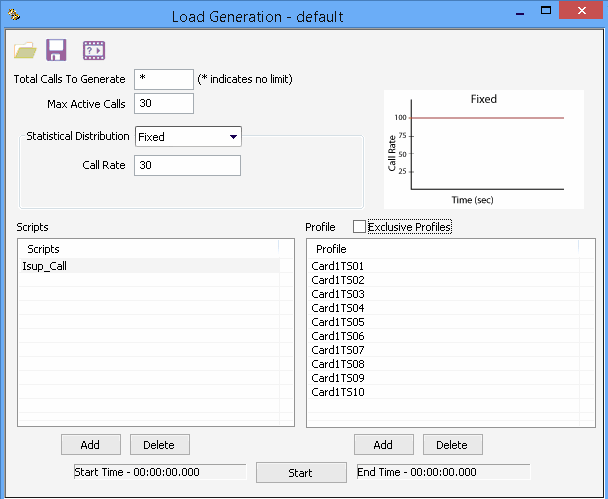Select profile Card1TS03
The width and height of the screenshot is (608, 499).
pos(445,294)
